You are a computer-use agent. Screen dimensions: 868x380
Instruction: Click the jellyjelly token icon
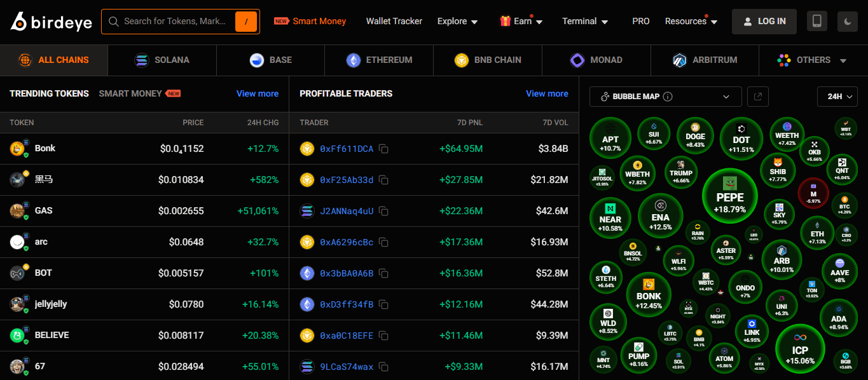tap(17, 304)
